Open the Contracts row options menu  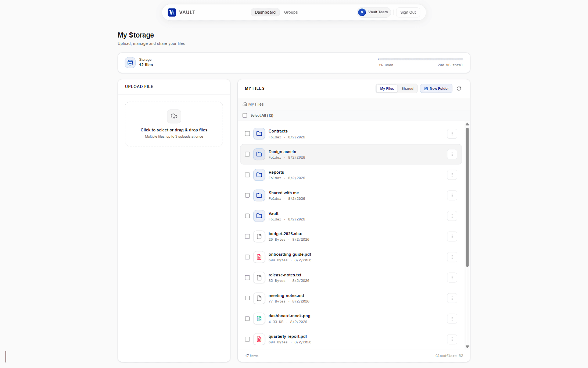pyautogui.click(x=452, y=134)
